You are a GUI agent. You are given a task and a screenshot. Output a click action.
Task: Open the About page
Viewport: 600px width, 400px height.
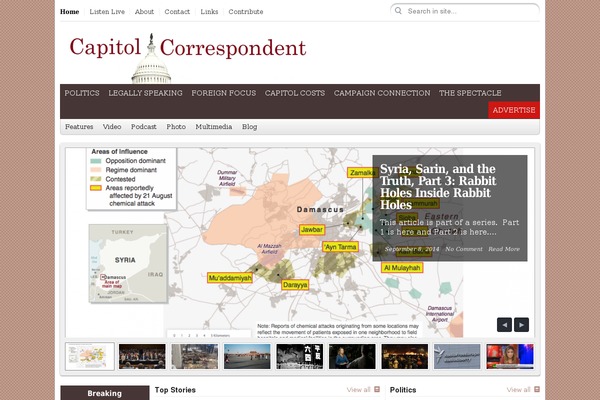pyautogui.click(x=144, y=11)
